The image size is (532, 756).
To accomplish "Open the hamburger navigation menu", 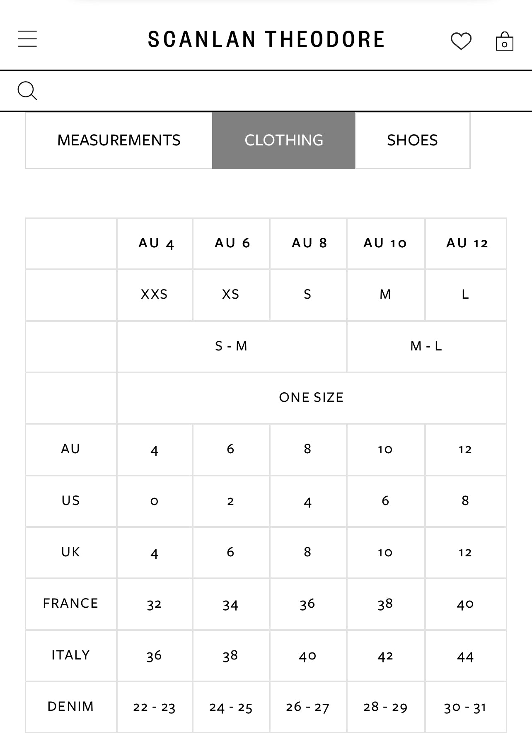I will (x=27, y=39).
